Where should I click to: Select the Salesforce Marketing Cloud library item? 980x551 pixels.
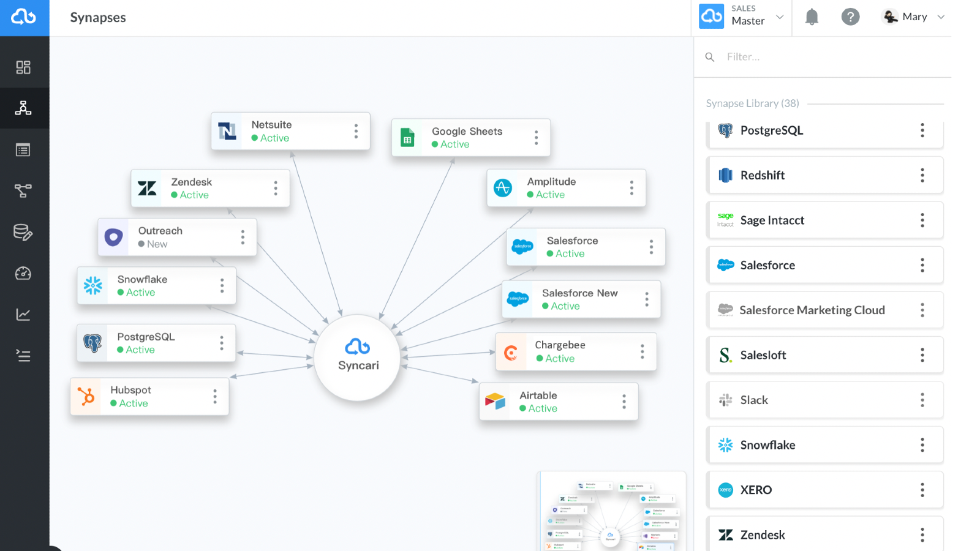pos(812,310)
